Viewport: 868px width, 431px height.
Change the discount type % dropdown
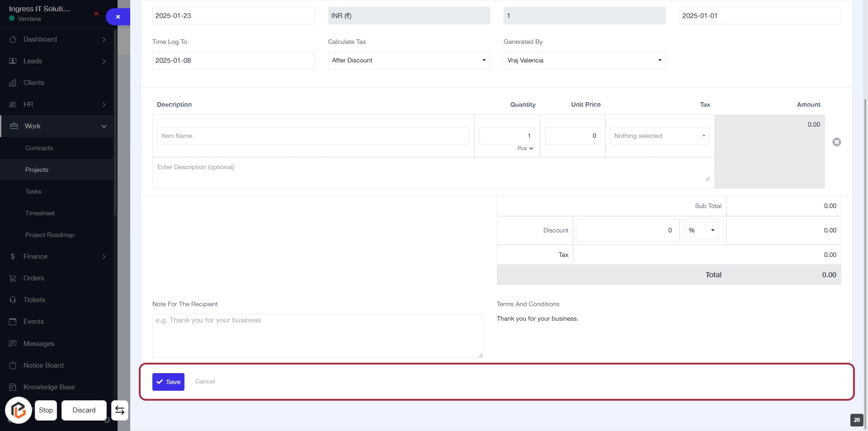pyautogui.click(x=701, y=231)
